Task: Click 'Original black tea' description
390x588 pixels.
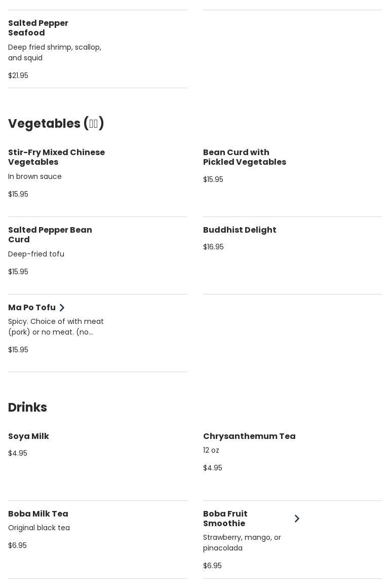Action: click(x=39, y=528)
